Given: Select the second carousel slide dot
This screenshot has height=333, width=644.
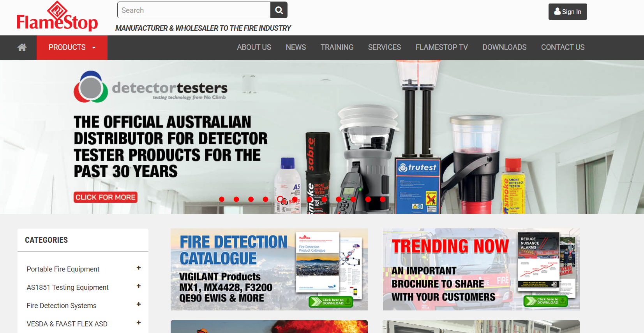Looking at the screenshot, I should click(236, 199).
